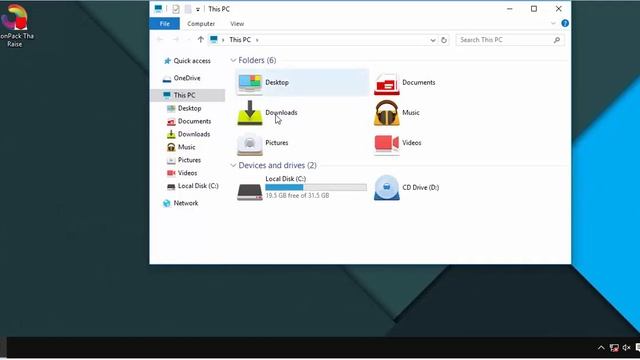Open the Downloads folder with arrow icon
Viewport: 640px width, 360px height.
coord(250,113)
